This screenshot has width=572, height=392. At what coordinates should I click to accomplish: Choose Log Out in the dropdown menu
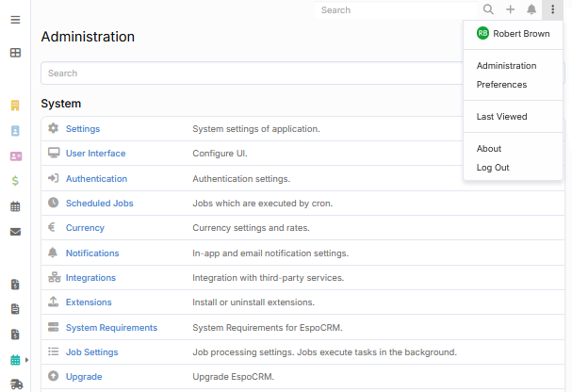493,168
